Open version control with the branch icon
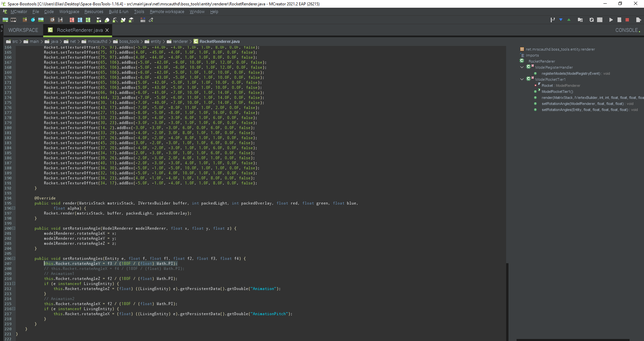Image resolution: width=644 pixels, height=341 pixels. point(552,20)
